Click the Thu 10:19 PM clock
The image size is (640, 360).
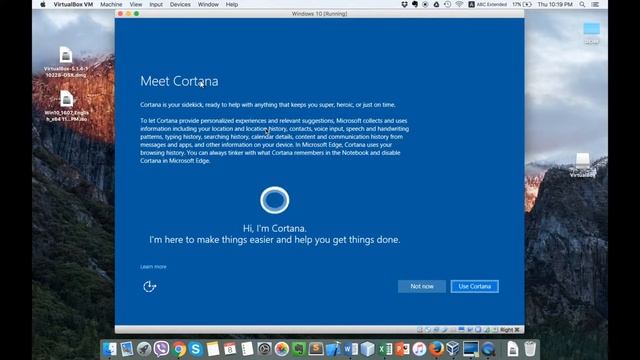click(555, 4)
